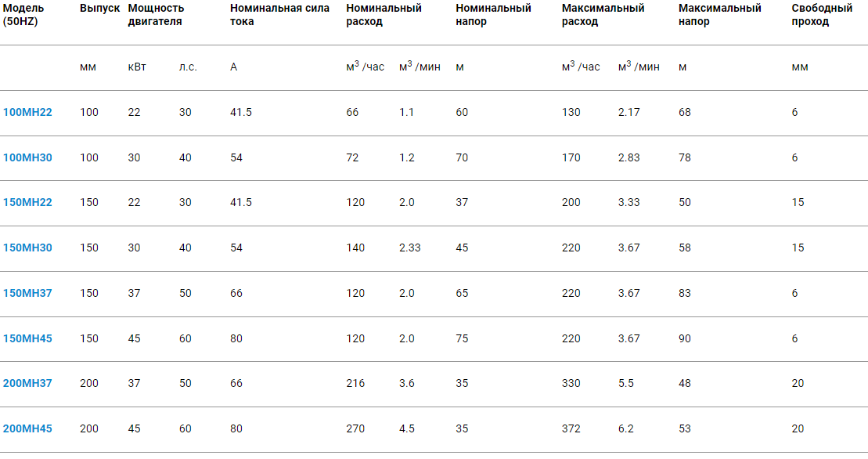Open the 150MH22 model link
Image resolution: width=868 pixels, height=459 pixels.
click(x=27, y=203)
